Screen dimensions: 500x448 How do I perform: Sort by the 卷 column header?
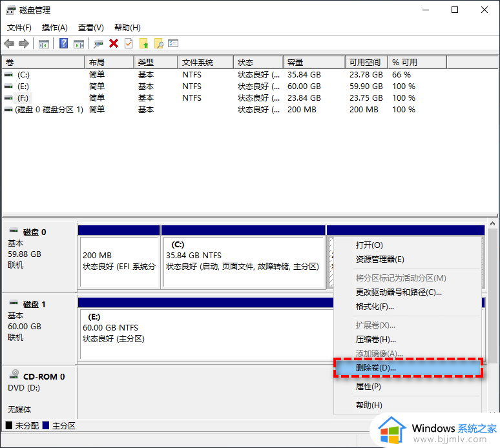pos(43,62)
